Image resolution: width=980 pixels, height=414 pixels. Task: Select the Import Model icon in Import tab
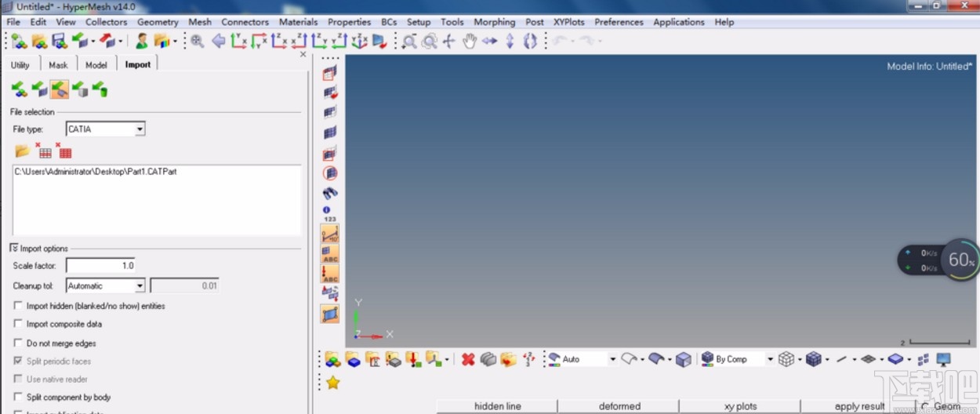[20, 89]
